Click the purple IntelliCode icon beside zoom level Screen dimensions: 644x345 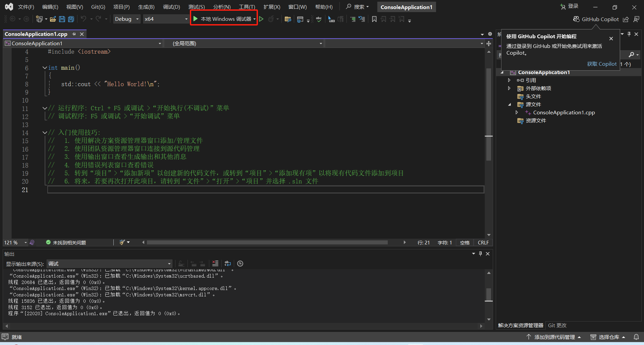pos(32,242)
